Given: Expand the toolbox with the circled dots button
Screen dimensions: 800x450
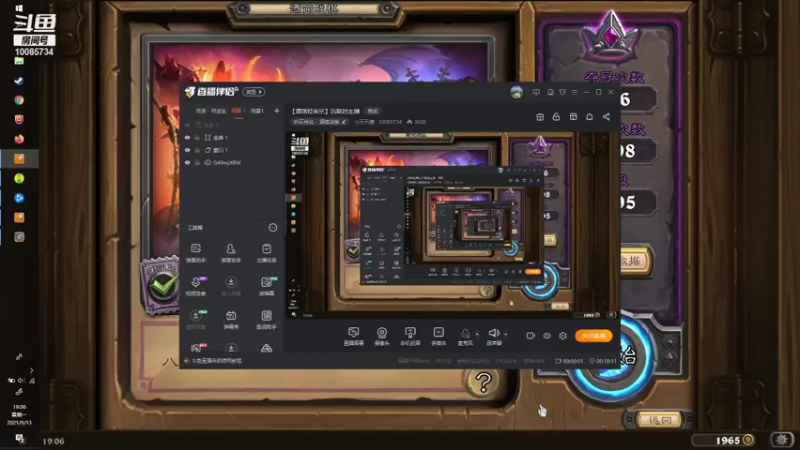Looking at the screenshot, I should click(x=272, y=228).
